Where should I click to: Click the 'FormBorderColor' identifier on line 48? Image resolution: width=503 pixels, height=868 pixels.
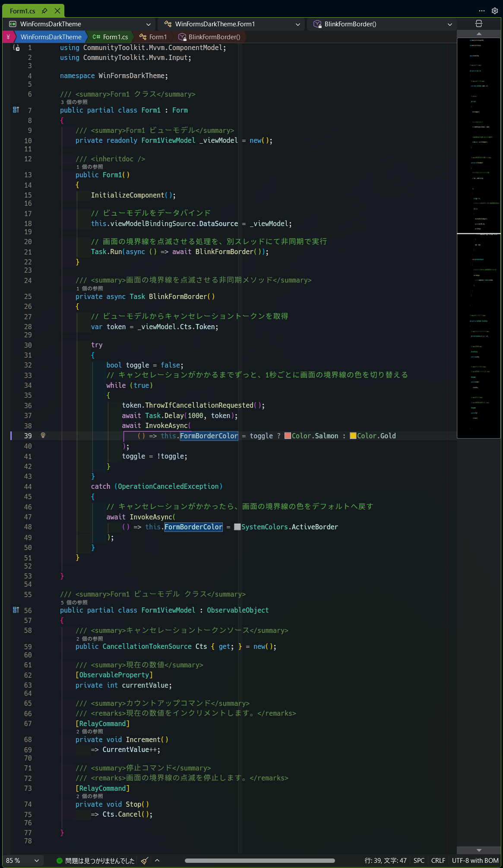[193, 527]
